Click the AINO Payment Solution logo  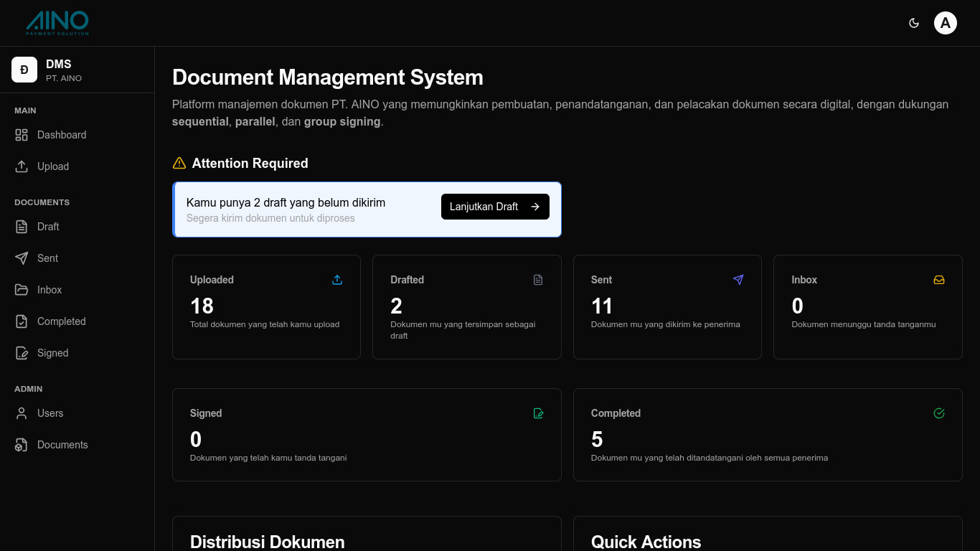[56, 22]
